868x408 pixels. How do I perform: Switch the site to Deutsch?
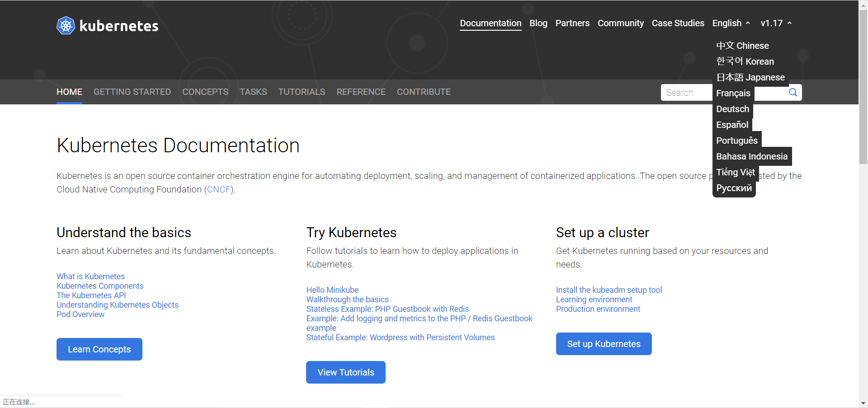click(x=732, y=109)
